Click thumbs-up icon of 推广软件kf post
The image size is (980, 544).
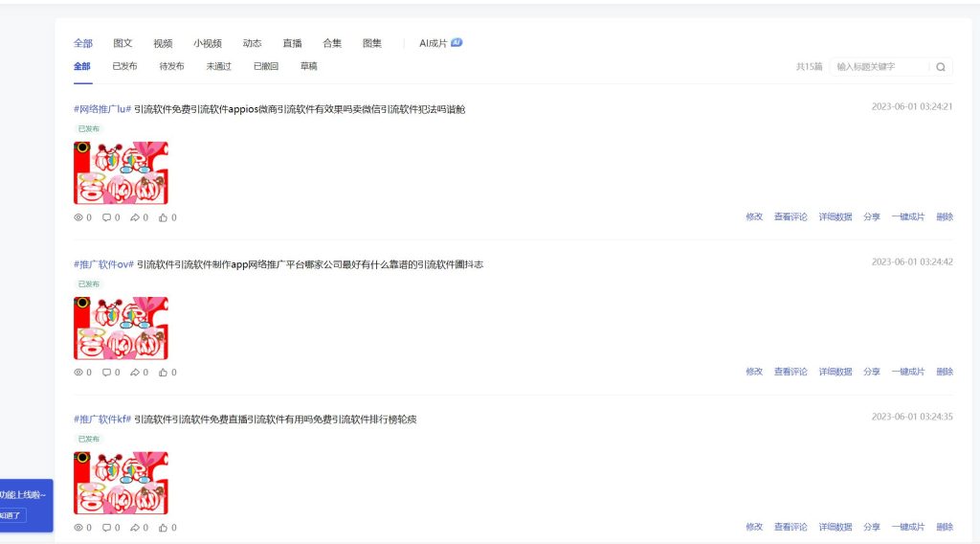pyautogui.click(x=163, y=528)
